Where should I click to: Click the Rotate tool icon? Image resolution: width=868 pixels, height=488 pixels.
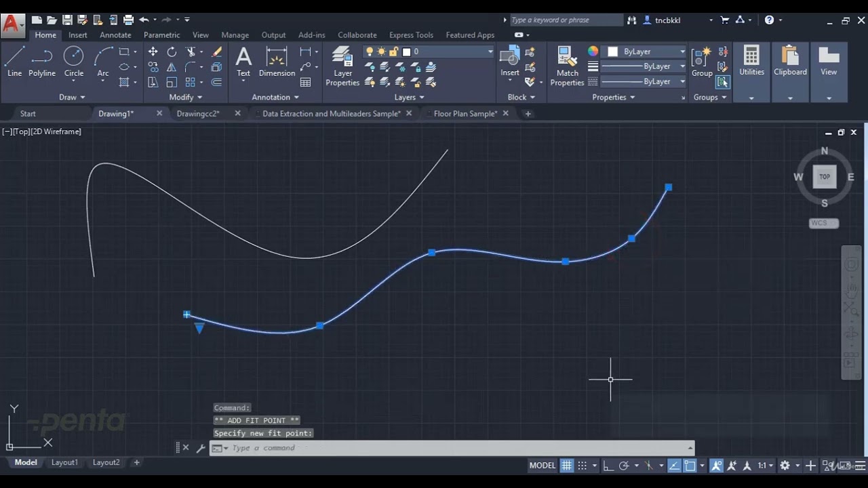click(172, 52)
